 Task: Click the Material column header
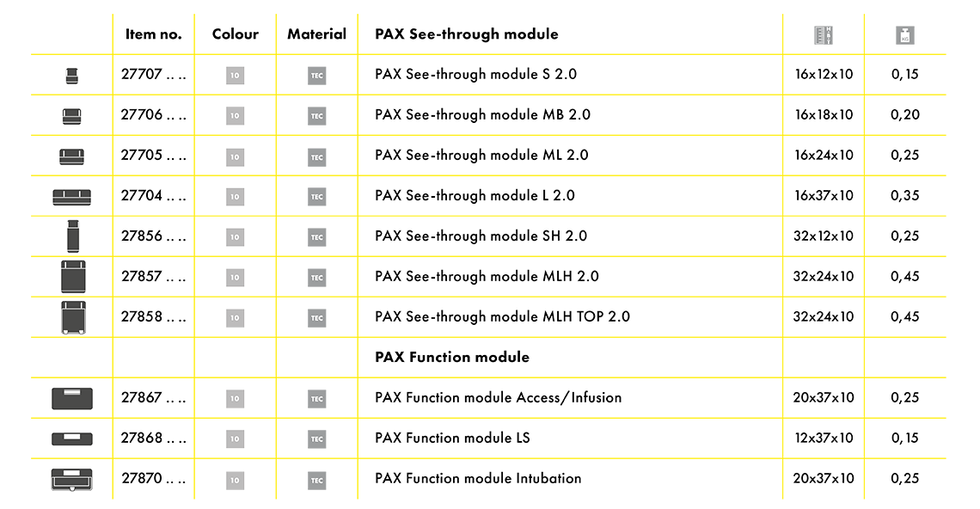317,34
